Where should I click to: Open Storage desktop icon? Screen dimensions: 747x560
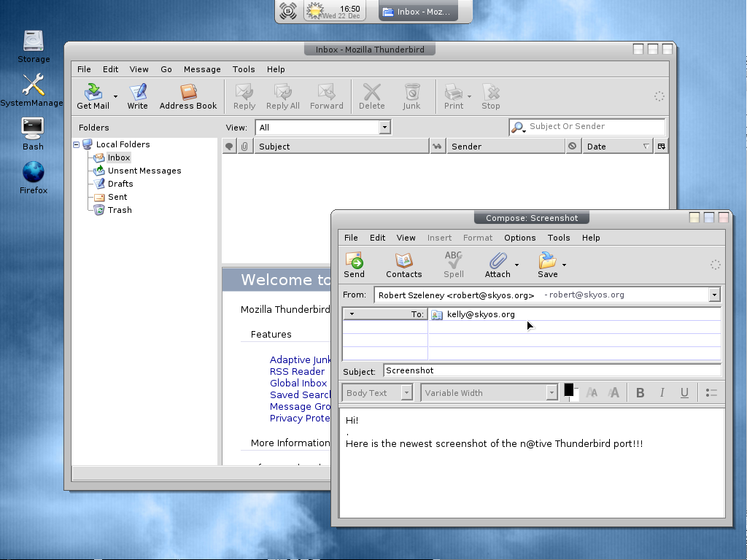point(34,47)
